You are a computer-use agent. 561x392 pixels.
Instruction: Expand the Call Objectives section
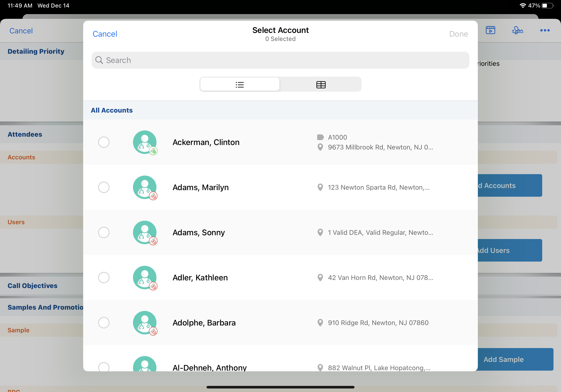click(x=32, y=286)
